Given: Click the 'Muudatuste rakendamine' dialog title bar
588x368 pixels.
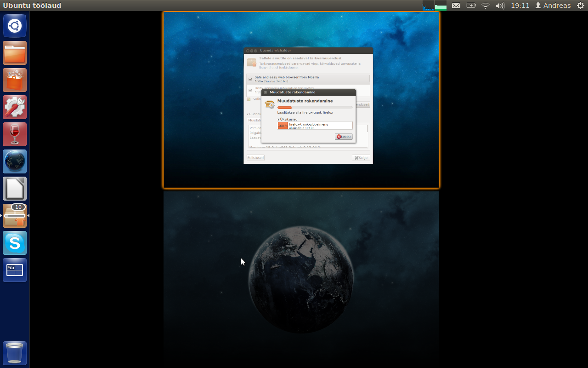Looking at the screenshot, I should 308,92.
